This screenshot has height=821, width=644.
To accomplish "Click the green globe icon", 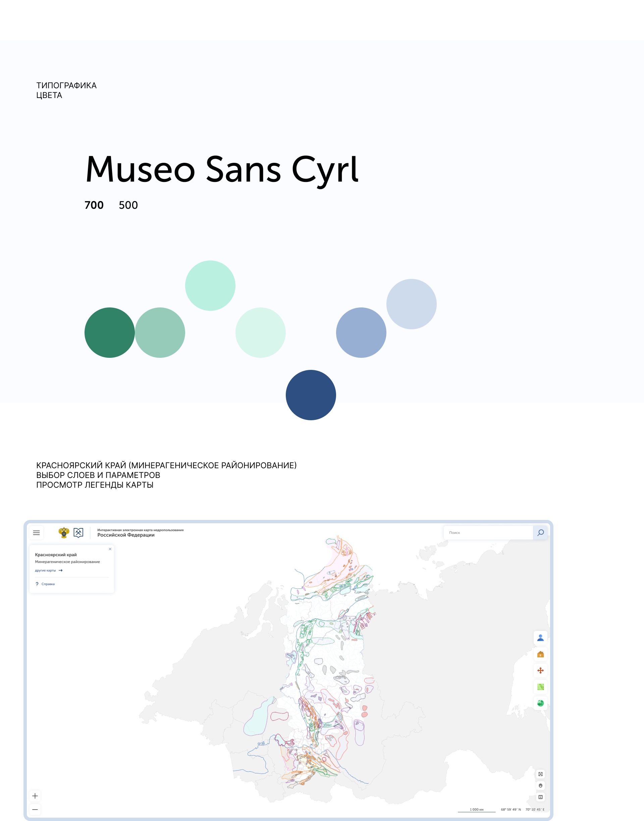I will [540, 703].
